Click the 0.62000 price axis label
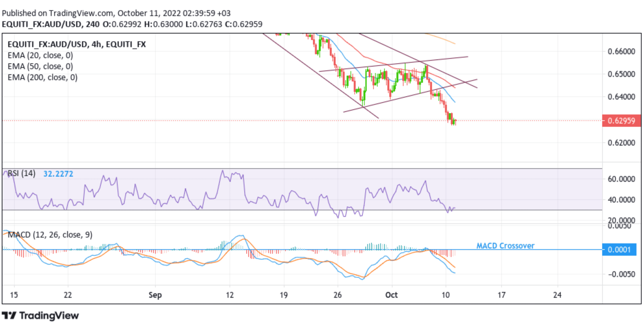The image size is (644, 336). 621,143
